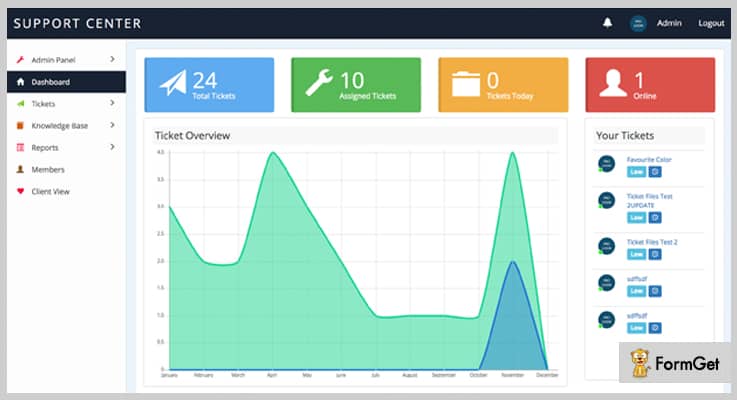Click the user silhouette Online icon
The width and height of the screenshot is (737, 400).
coord(613,83)
